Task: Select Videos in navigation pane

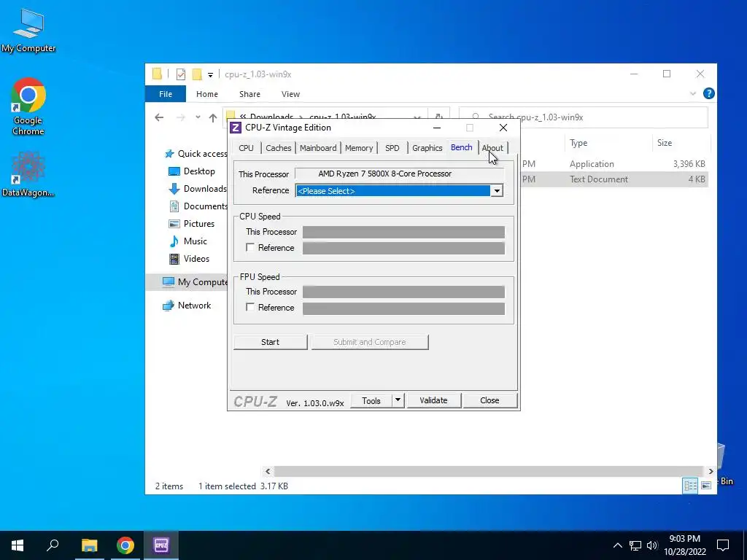Action: pyautogui.click(x=189, y=259)
